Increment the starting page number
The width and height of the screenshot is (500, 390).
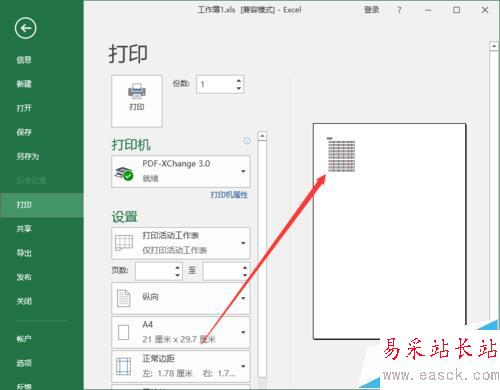(178, 267)
